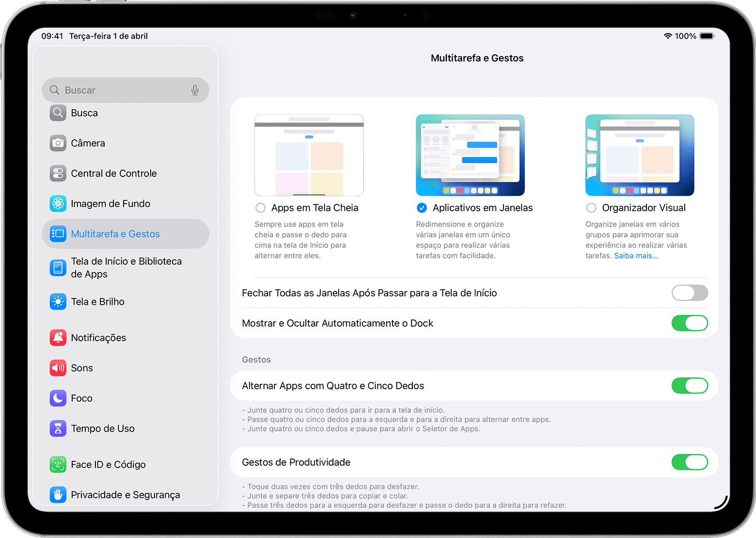Open Privacidade e Segurança in sidebar

(125, 494)
